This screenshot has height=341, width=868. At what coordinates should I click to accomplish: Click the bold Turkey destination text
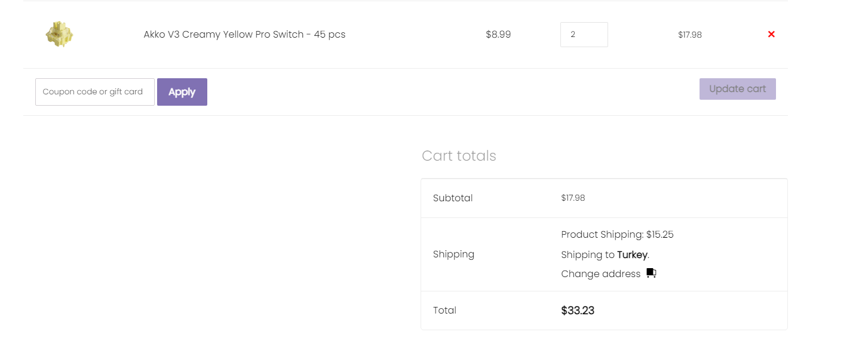click(632, 255)
